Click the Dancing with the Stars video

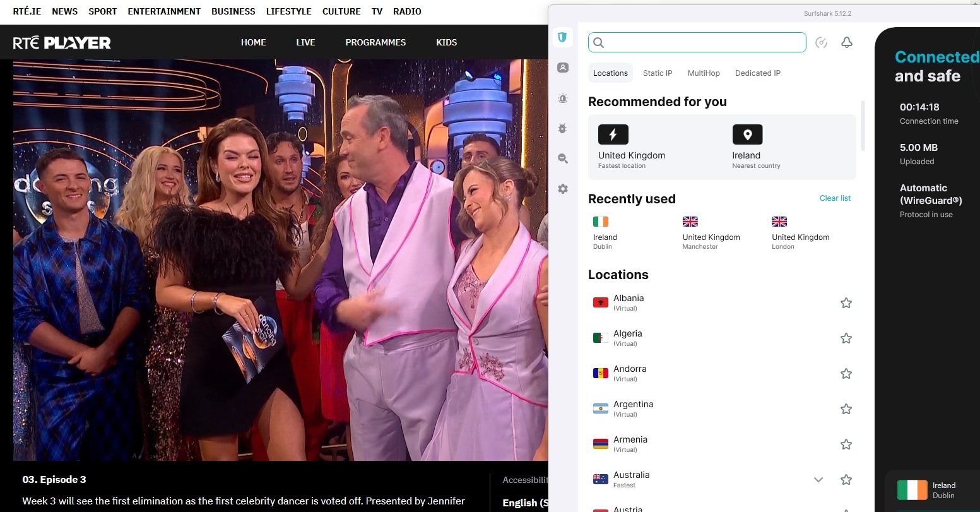[281, 260]
